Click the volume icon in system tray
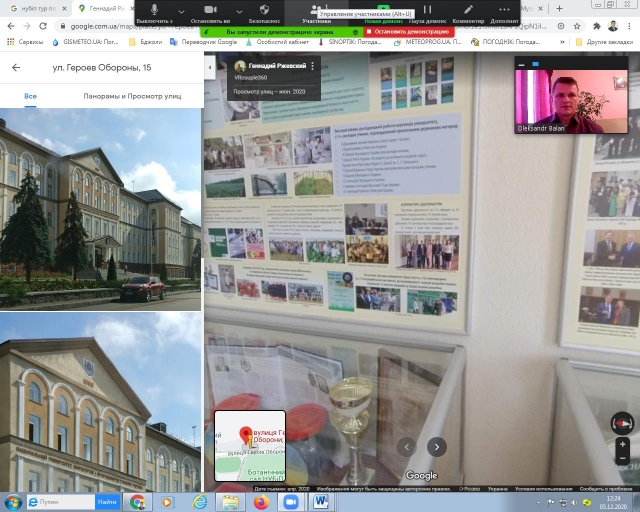 (574, 503)
